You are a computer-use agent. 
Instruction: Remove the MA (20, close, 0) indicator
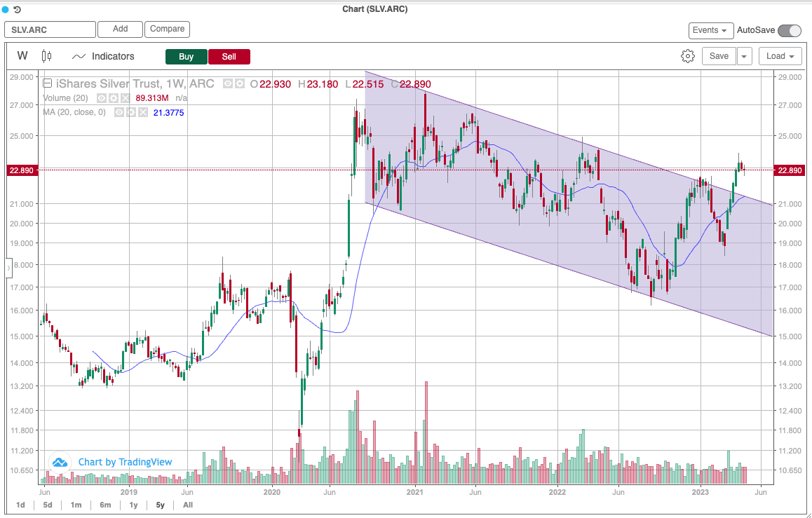(143, 112)
